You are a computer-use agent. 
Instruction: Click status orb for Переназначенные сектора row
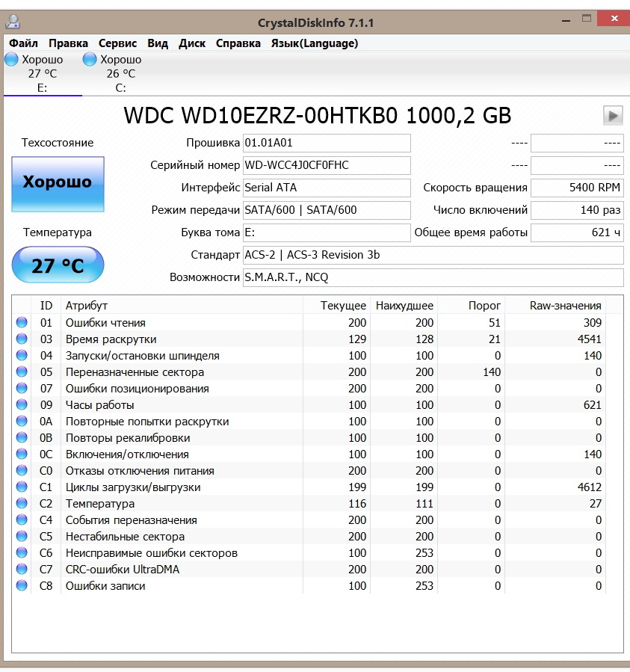coord(22,372)
